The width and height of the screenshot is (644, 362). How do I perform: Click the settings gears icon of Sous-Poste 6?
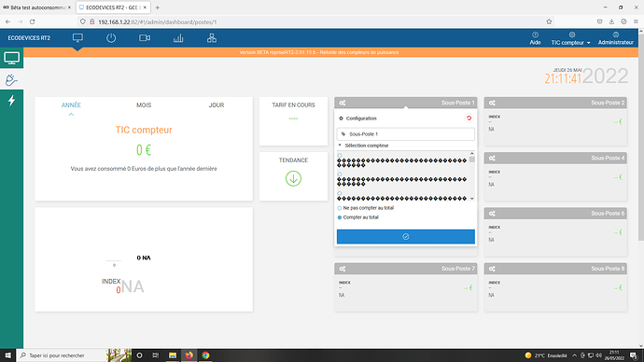[492, 214]
